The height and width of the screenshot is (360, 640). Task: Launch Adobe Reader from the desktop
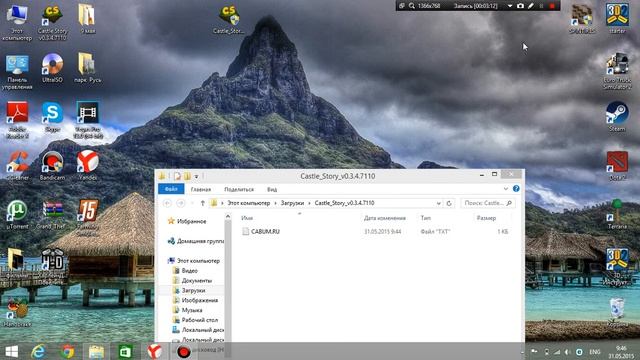[17, 120]
